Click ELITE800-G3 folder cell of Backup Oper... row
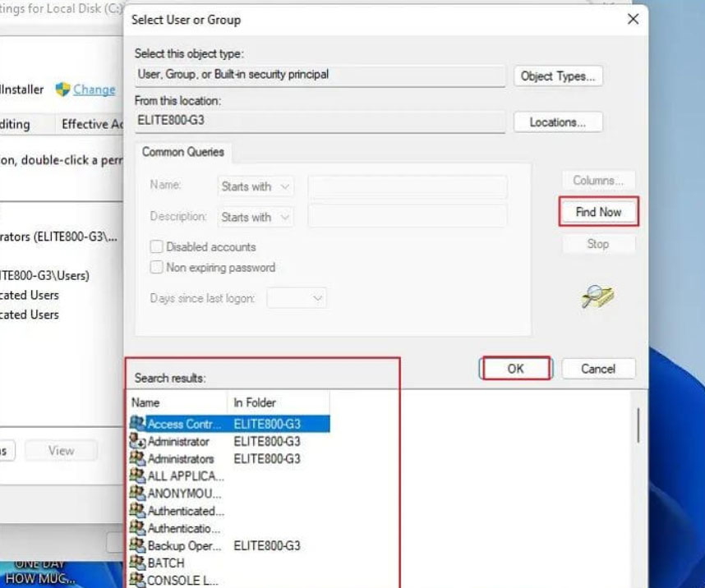This screenshot has width=705, height=588. click(267, 546)
